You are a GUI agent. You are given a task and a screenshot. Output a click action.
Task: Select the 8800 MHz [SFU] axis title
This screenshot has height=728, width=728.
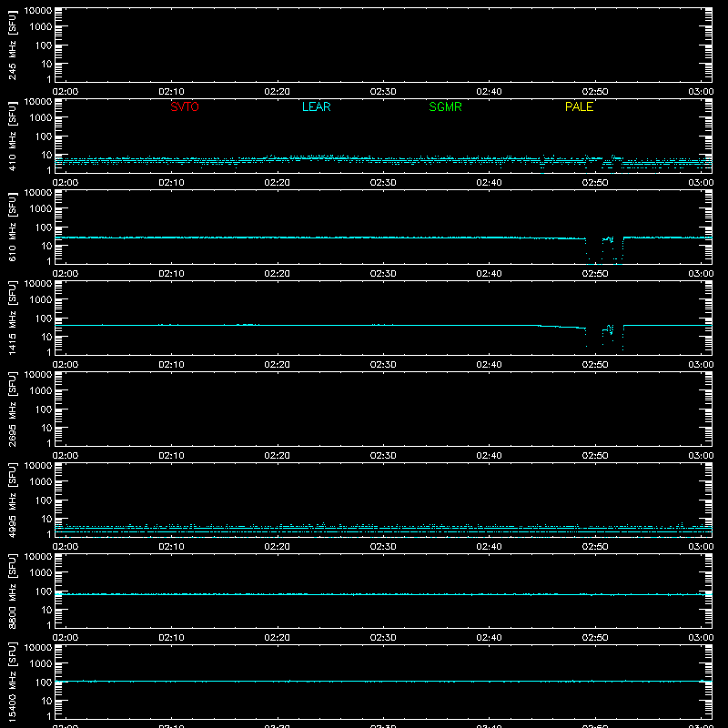point(12,591)
